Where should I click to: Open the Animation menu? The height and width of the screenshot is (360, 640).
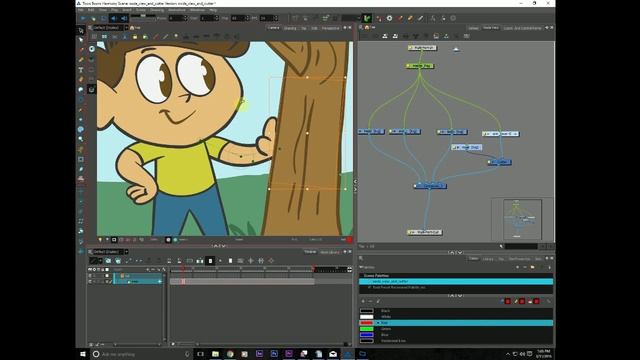[x=177, y=10]
